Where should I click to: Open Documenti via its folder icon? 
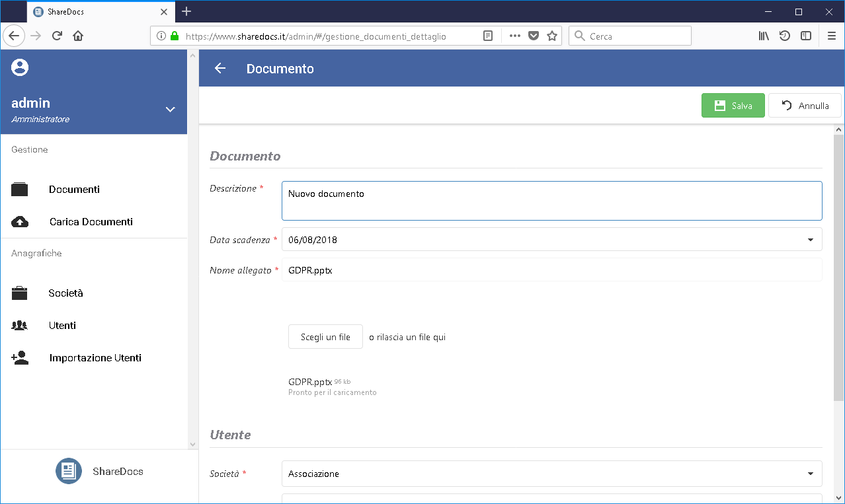[x=20, y=190]
